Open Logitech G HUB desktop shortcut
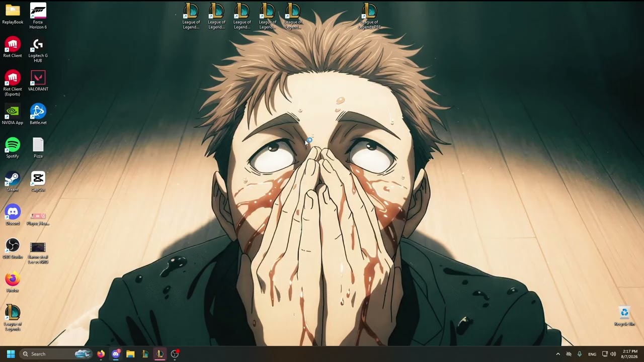This screenshot has height=362, width=644. click(x=38, y=50)
